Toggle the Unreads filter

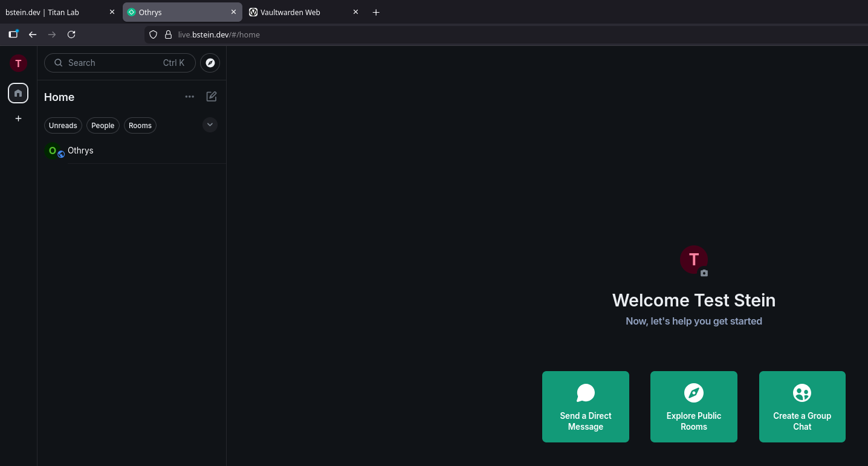63,126
